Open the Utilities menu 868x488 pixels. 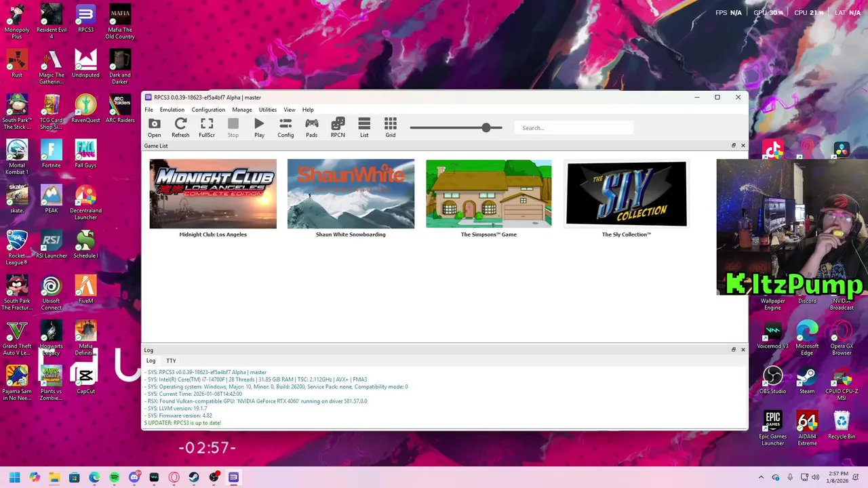pos(268,110)
